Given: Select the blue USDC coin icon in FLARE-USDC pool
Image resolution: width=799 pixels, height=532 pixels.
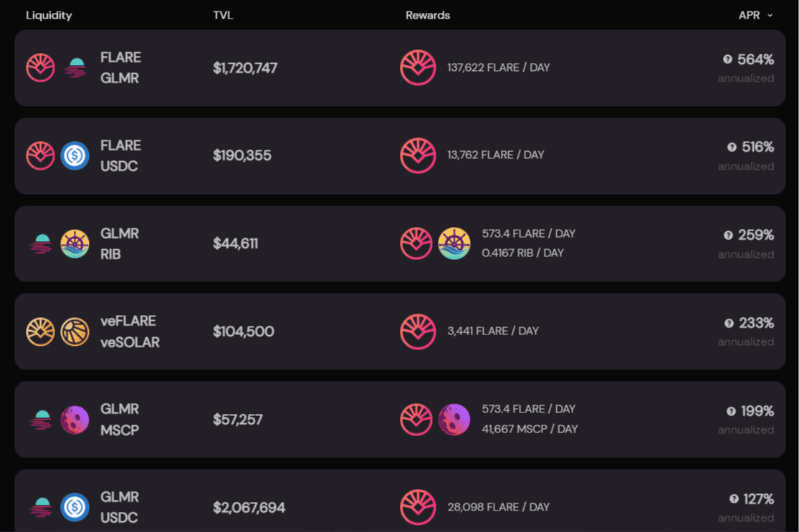Looking at the screenshot, I should 75,155.
